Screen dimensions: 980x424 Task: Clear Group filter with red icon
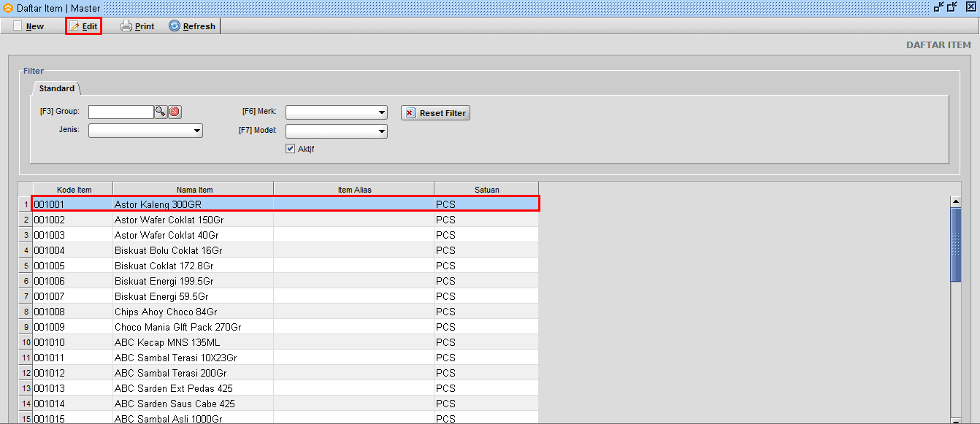point(175,112)
